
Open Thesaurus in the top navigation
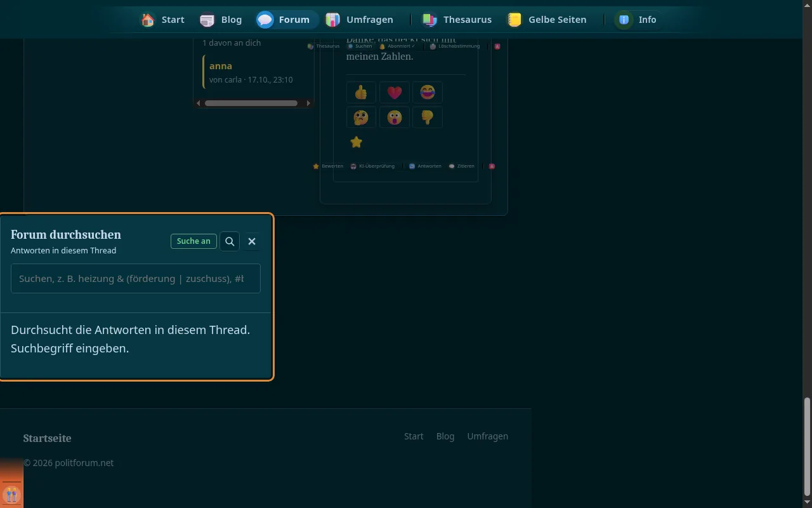pyautogui.click(x=457, y=20)
